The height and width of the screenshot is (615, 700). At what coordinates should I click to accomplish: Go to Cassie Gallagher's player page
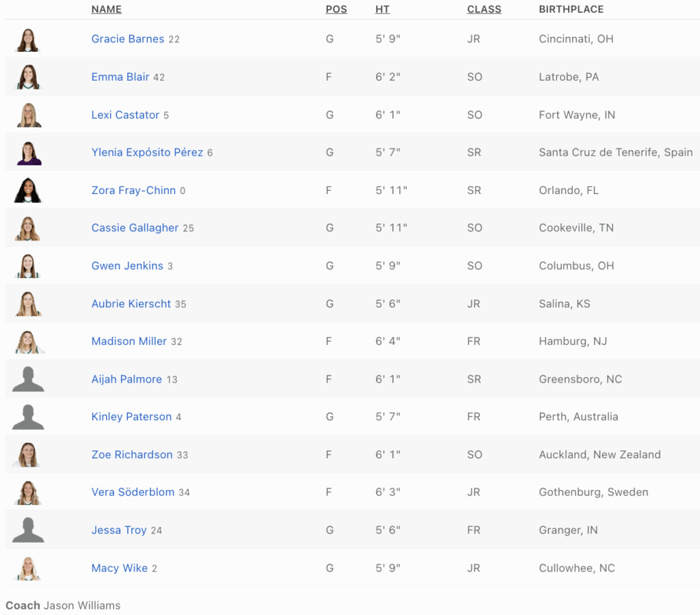click(x=135, y=228)
